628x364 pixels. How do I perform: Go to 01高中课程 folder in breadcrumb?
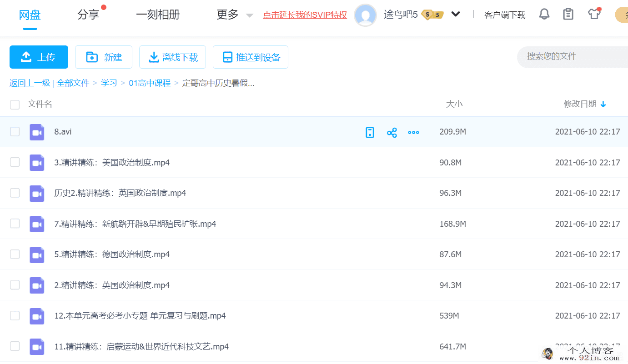(x=150, y=83)
